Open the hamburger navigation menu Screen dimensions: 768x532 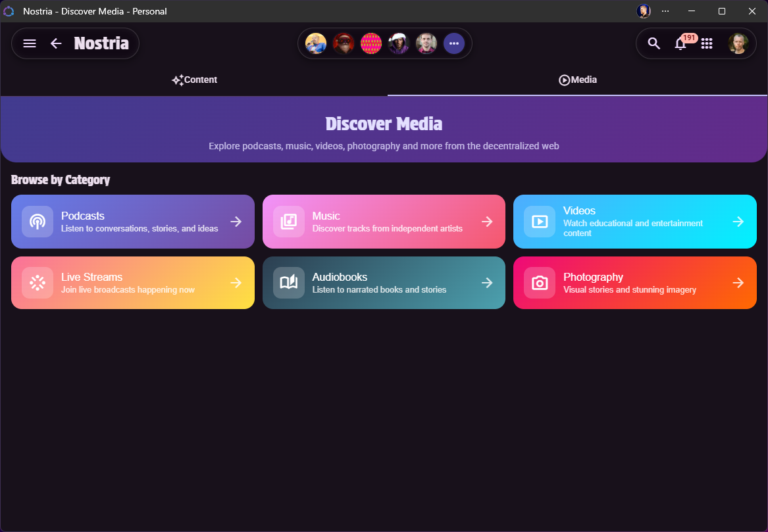[x=29, y=43]
